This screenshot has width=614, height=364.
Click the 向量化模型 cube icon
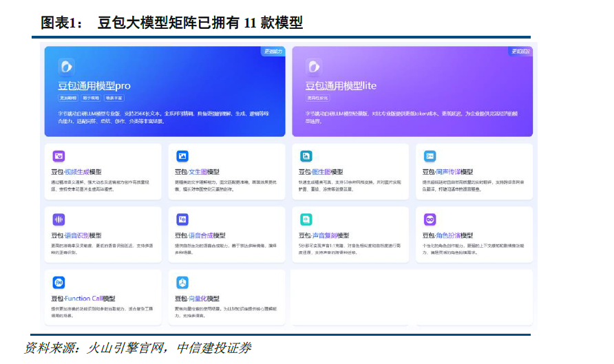coord(182,283)
